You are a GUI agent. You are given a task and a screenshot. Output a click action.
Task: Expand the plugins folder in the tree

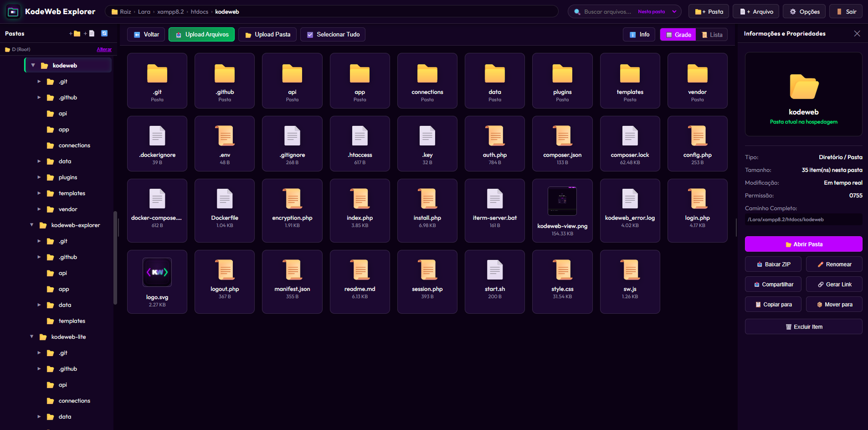pos(39,177)
